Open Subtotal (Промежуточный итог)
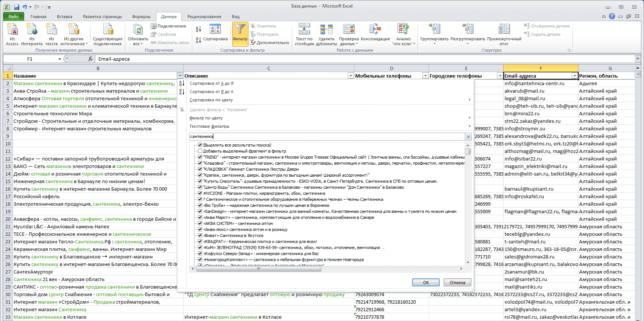The image size is (644, 321). pyautogui.click(x=504, y=34)
